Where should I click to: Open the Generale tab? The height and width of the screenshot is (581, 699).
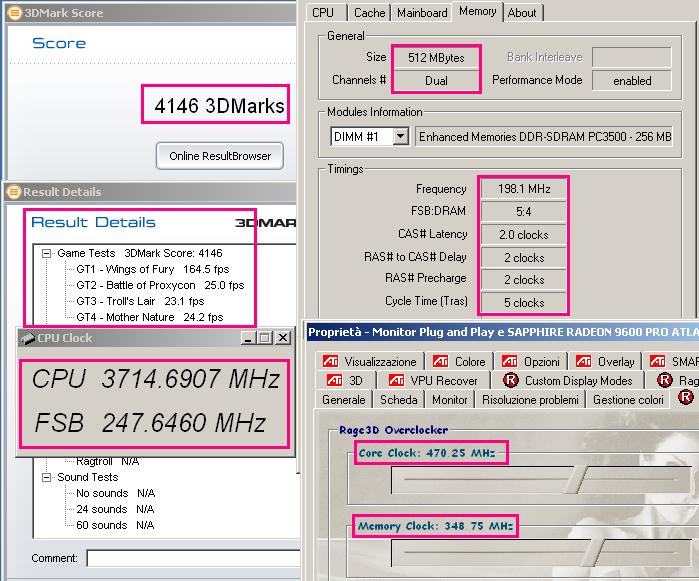click(x=344, y=400)
